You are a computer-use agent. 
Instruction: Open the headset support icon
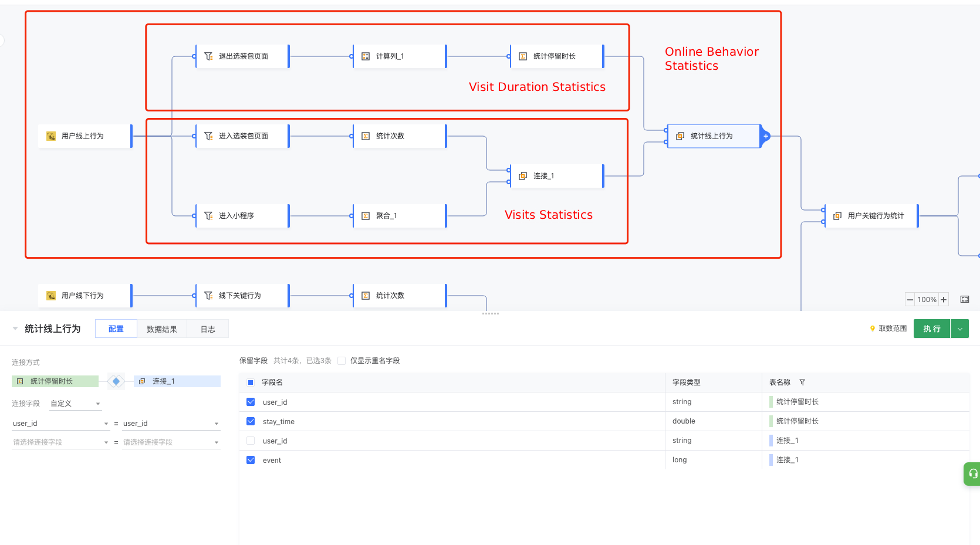972,474
